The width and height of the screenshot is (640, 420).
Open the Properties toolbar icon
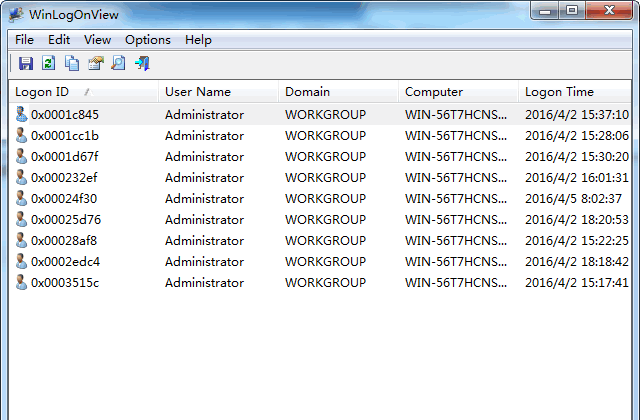pyautogui.click(x=96, y=63)
